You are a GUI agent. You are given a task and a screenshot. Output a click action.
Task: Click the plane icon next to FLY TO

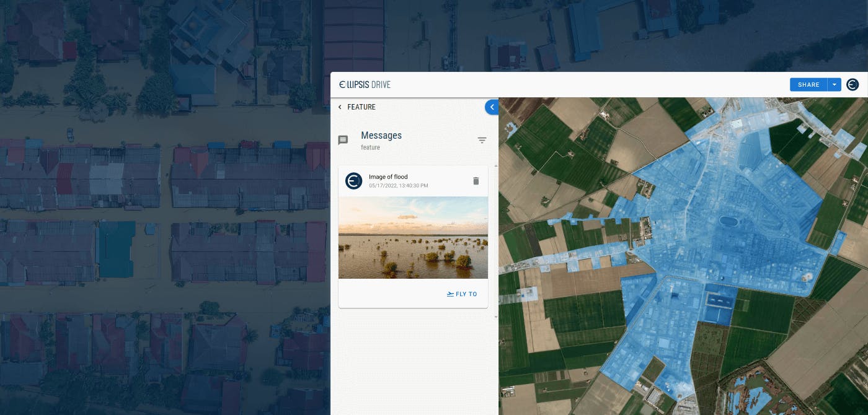[449, 294]
